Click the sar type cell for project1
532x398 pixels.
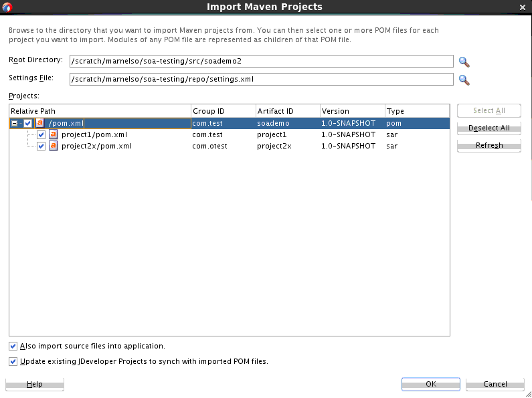pos(391,134)
